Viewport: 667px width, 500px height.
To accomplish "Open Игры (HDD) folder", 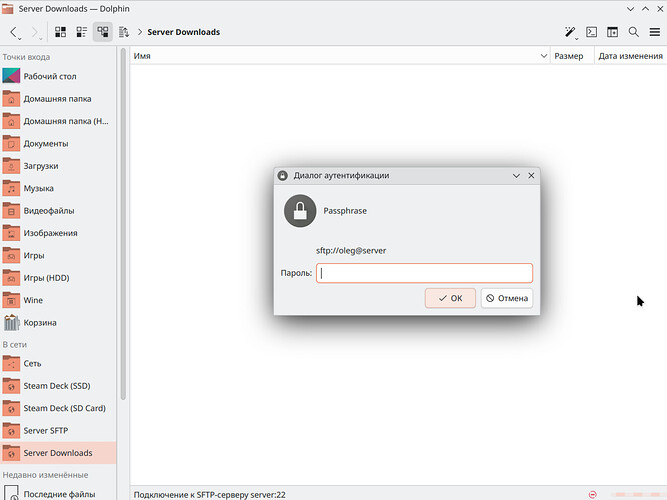I will coord(58,278).
